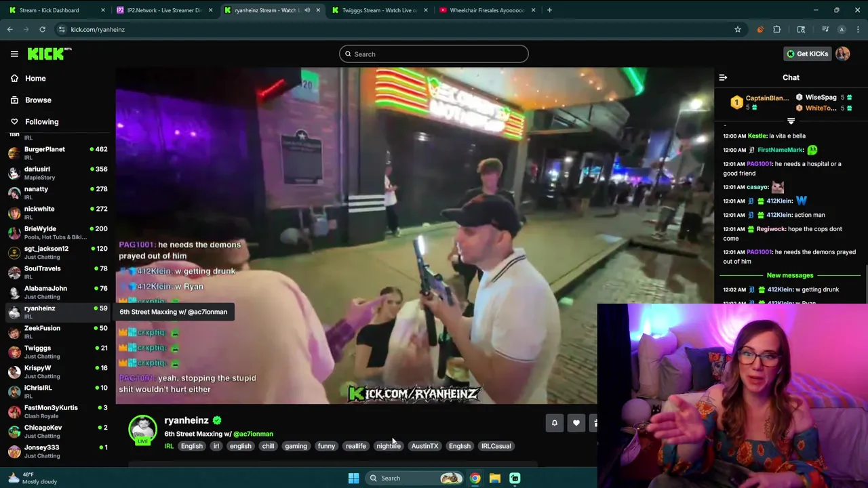
Task: Open iChrisIRL channel in sidebar
Action: tap(57, 391)
